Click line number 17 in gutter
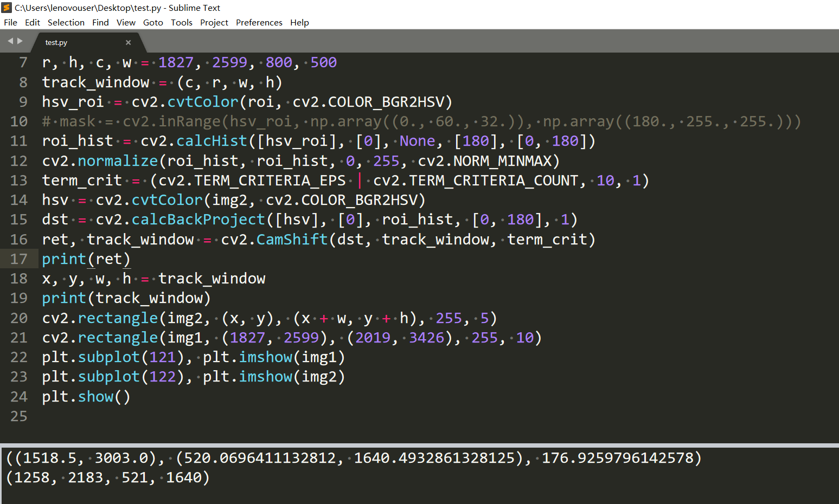The height and width of the screenshot is (504, 839). pyautogui.click(x=19, y=259)
